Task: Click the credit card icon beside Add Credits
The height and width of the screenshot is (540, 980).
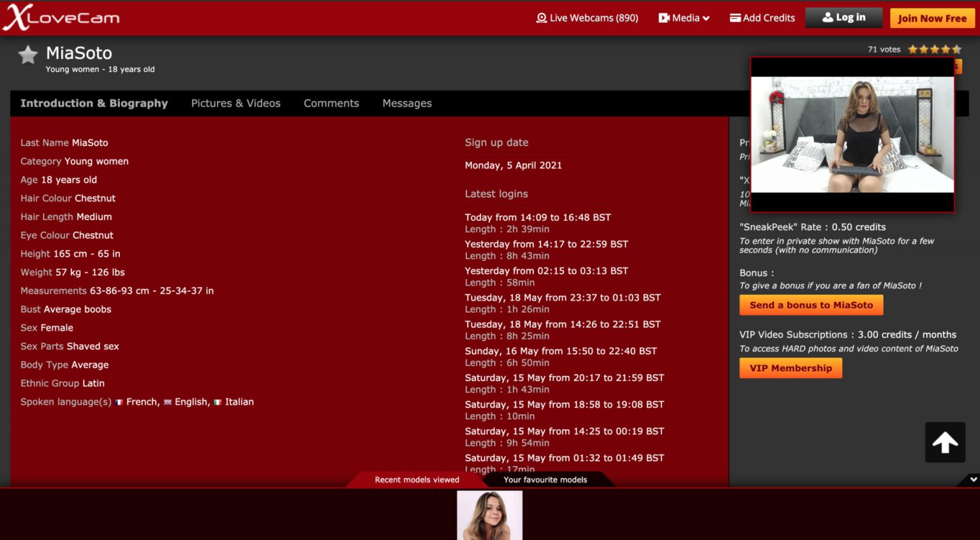Action: [735, 18]
